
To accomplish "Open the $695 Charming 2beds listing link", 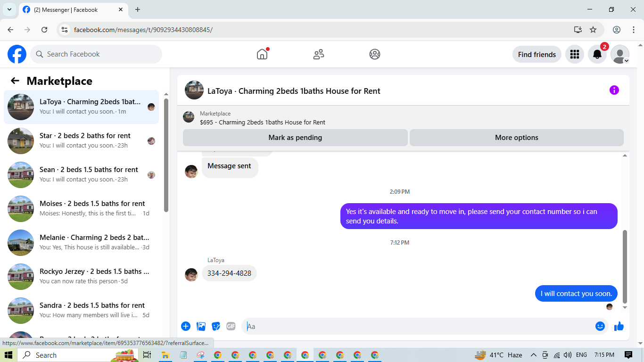I will click(263, 122).
